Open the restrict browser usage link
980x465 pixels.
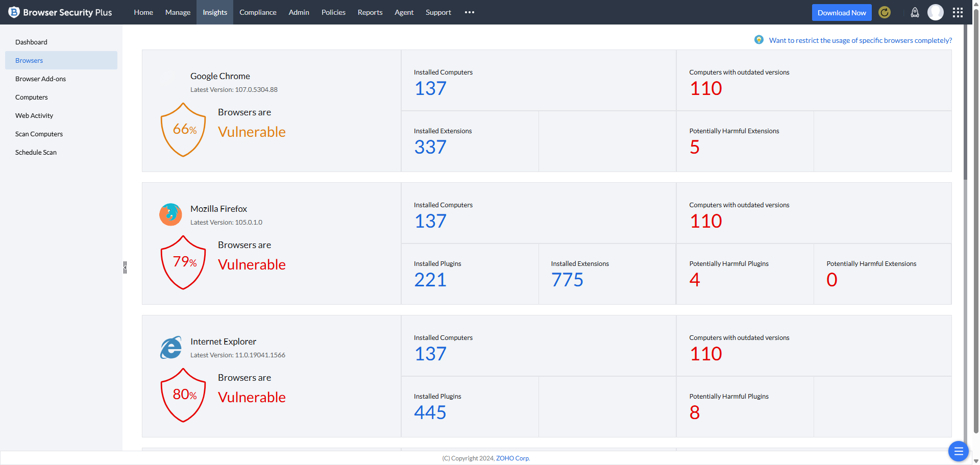[860, 40]
